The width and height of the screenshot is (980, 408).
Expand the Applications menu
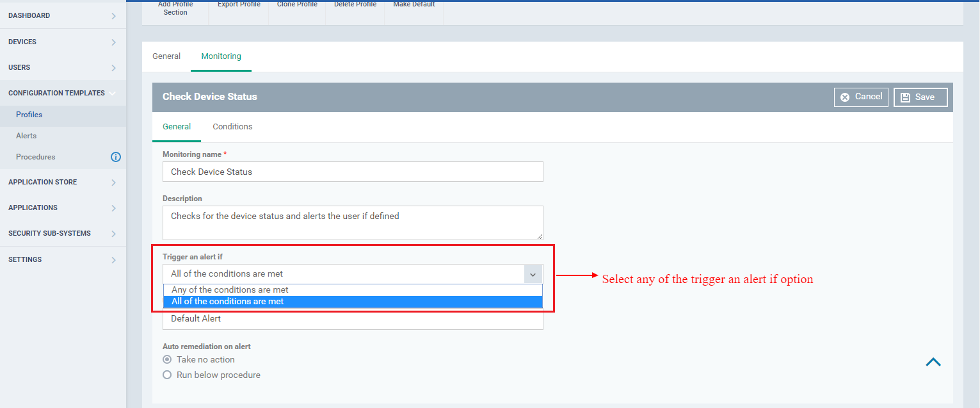coord(63,208)
